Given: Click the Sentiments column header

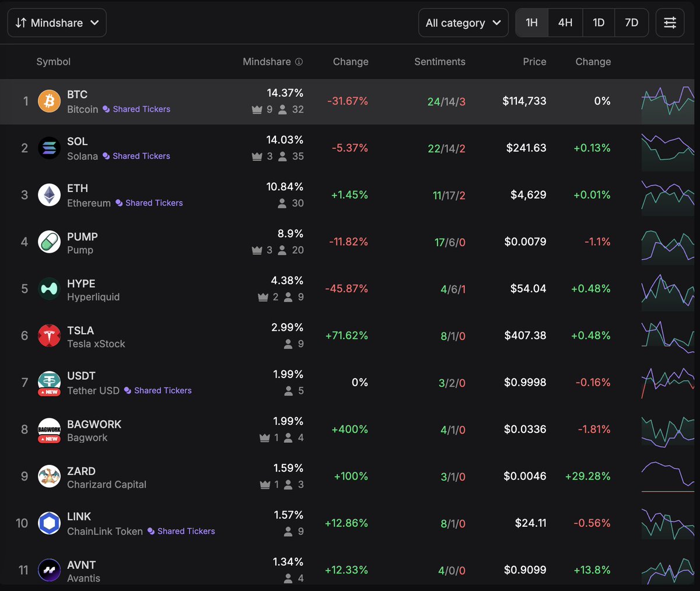Looking at the screenshot, I should 440,62.
